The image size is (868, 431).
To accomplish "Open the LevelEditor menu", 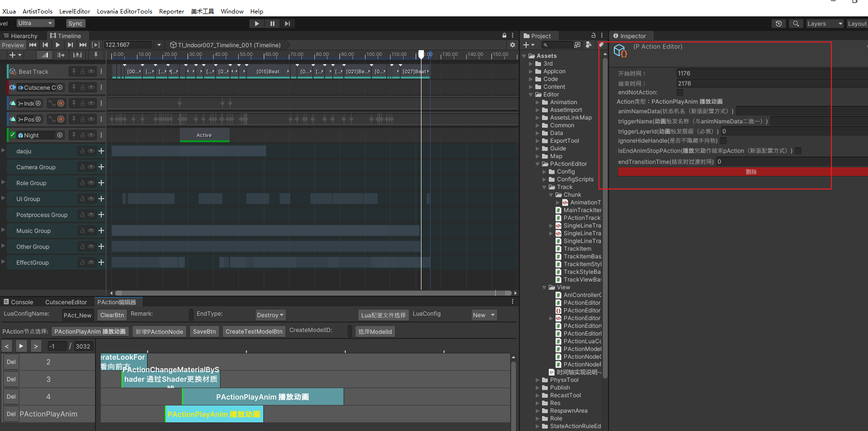I will tap(75, 11).
